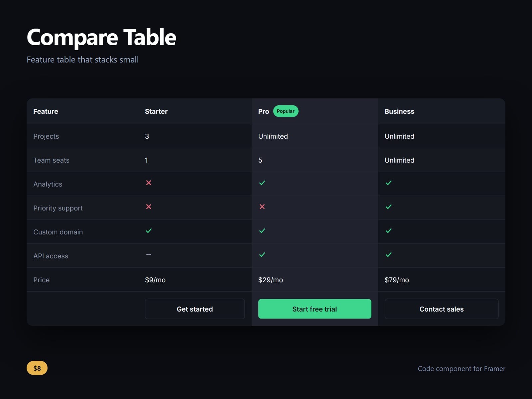Click the $79/mo Business price
Screen dimensions: 532x399
[x=397, y=280]
